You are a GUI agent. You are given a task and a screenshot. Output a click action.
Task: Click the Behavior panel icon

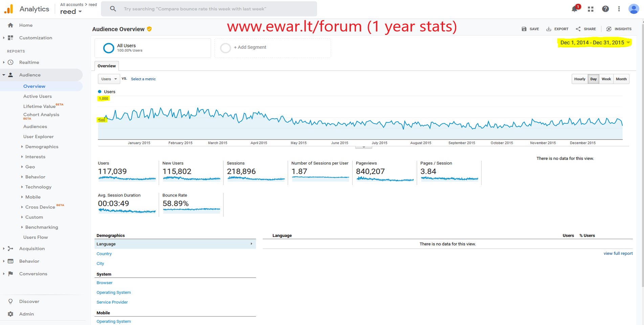coord(10,261)
